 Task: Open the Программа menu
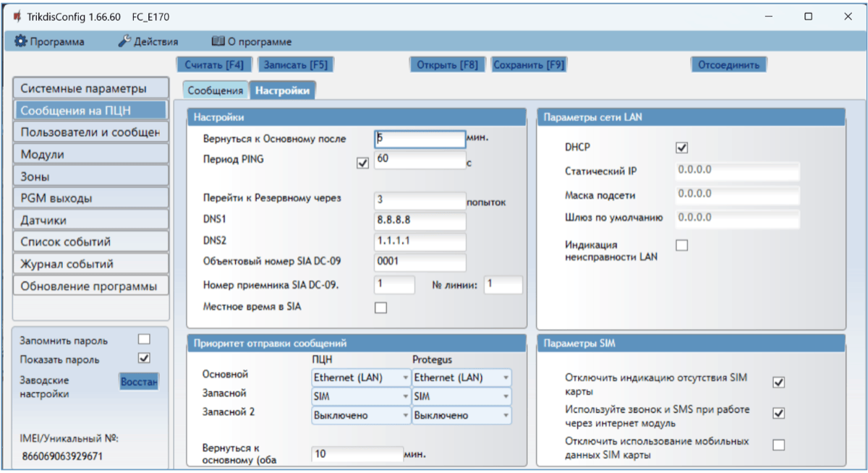(50, 42)
